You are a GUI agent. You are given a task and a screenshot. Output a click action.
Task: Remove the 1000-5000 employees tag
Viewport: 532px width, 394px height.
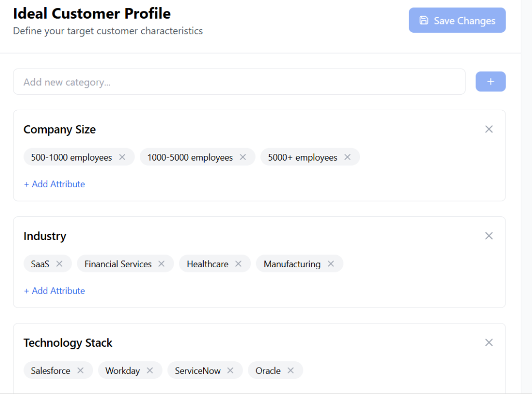(243, 157)
